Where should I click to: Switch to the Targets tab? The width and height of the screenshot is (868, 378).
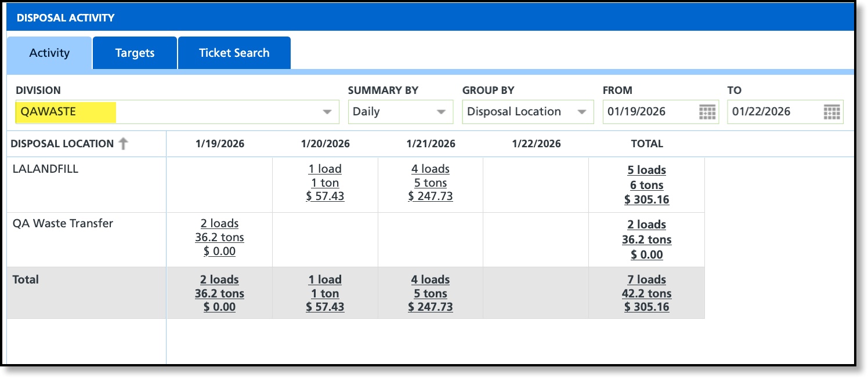[x=135, y=53]
